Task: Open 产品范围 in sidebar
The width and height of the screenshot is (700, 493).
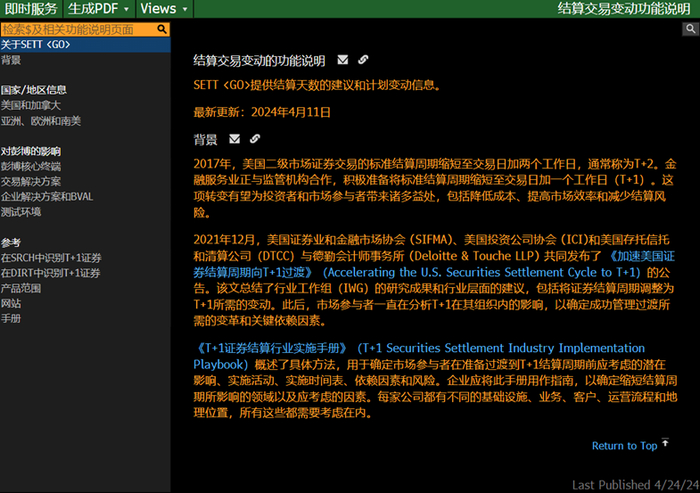Action: (21, 288)
